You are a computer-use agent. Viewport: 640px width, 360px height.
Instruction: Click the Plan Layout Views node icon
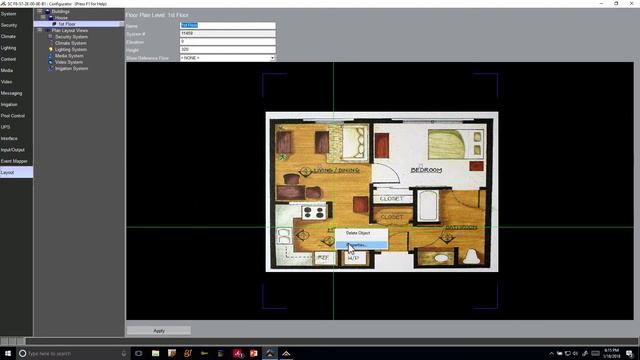[x=47, y=30]
